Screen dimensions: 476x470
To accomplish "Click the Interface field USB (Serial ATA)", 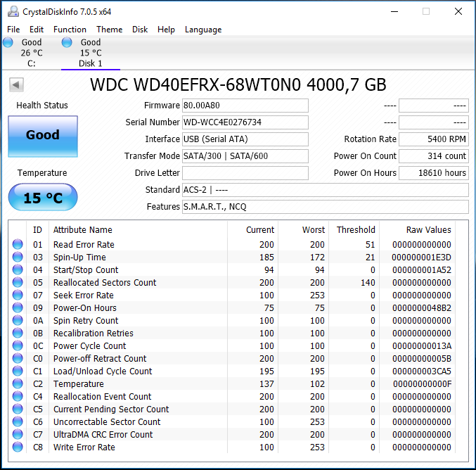I will pos(245,139).
